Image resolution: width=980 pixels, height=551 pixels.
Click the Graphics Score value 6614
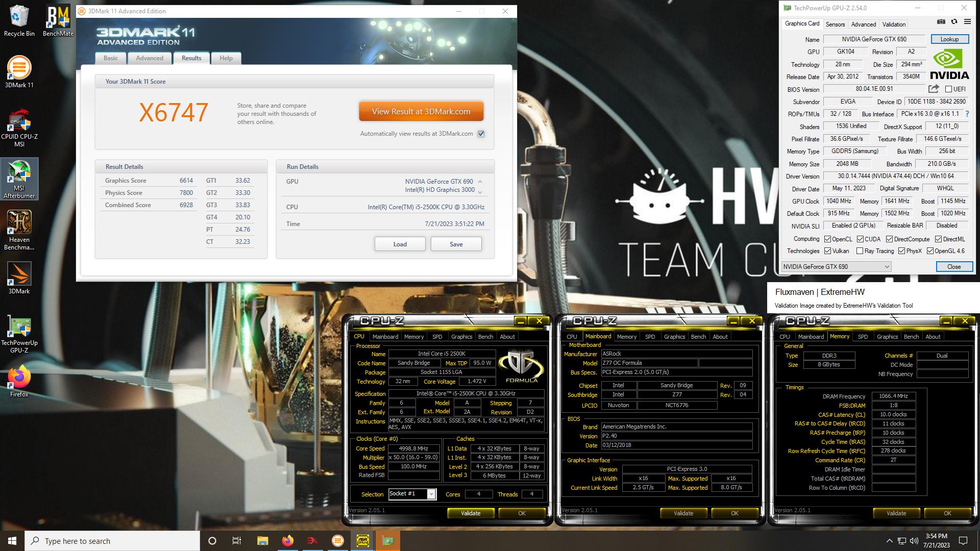tap(186, 181)
